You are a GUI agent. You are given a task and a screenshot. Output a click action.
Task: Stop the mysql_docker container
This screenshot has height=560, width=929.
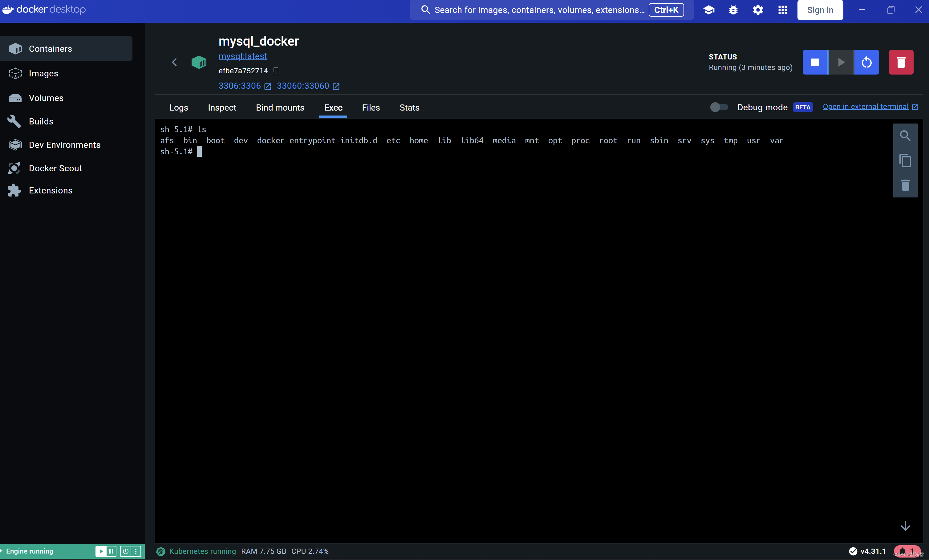815,62
